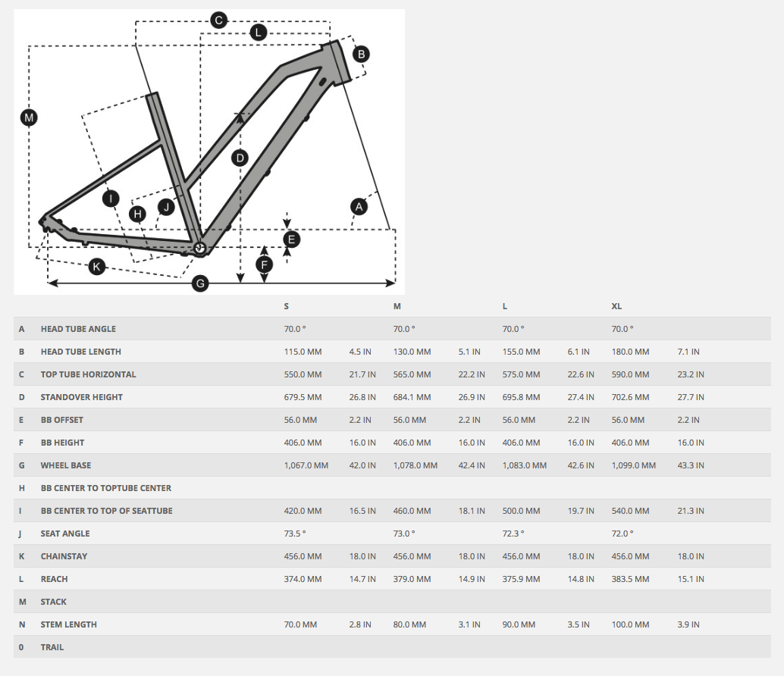Click the STEM LENGTH row label
The image size is (784, 676).
(68, 624)
